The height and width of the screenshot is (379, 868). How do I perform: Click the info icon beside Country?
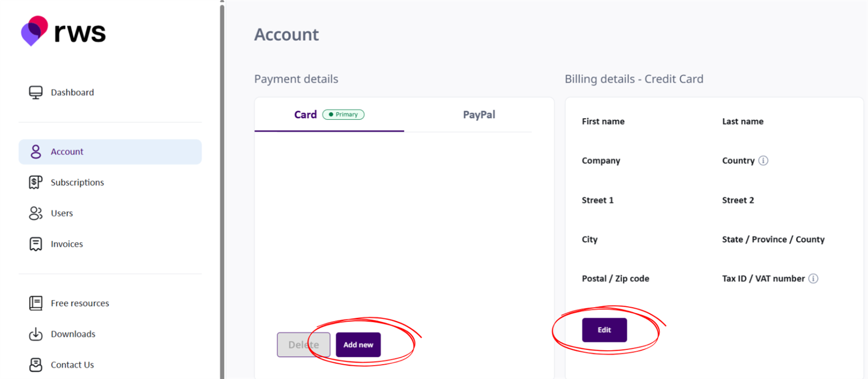[764, 161]
